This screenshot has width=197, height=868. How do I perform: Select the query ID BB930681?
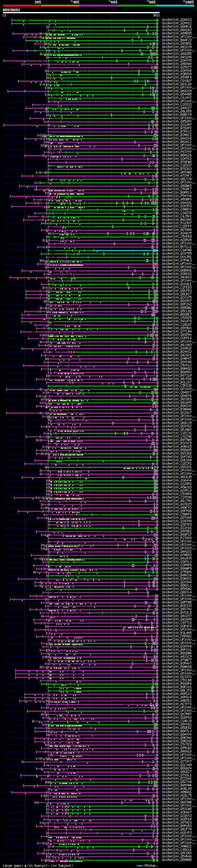tap(11, 10)
